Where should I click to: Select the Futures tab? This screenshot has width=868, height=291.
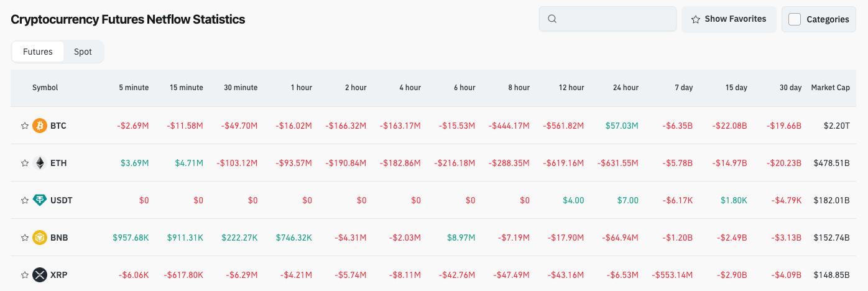point(38,52)
